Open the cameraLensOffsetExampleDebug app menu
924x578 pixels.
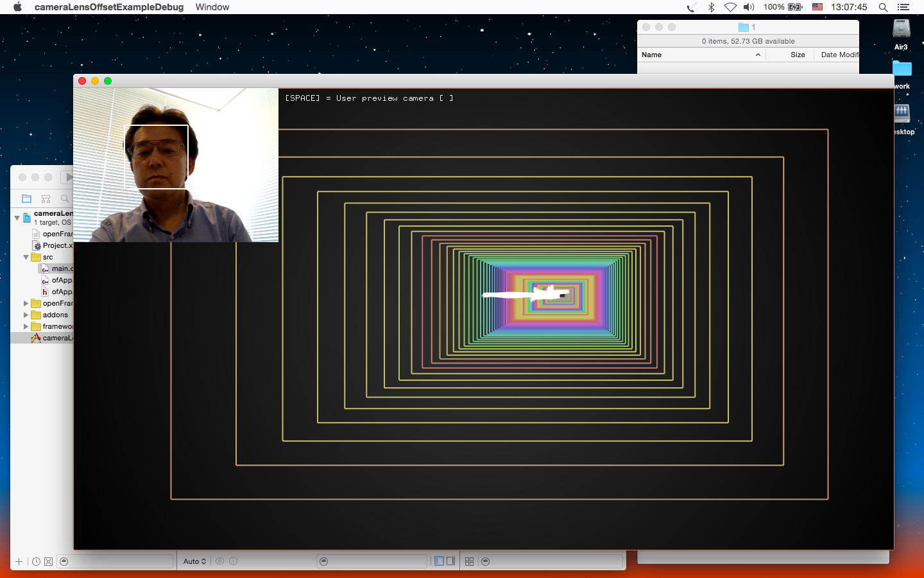tap(109, 7)
